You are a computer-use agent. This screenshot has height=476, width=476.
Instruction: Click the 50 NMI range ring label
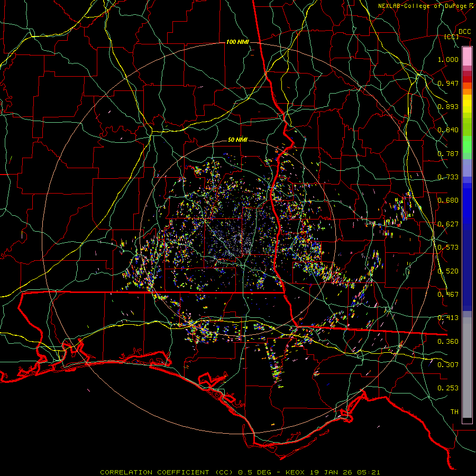click(x=237, y=140)
